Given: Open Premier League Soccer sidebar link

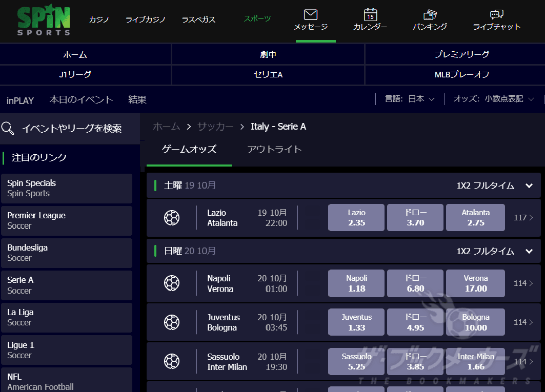Looking at the screenshot, I should pyautogui.click(x=67, y=221).
